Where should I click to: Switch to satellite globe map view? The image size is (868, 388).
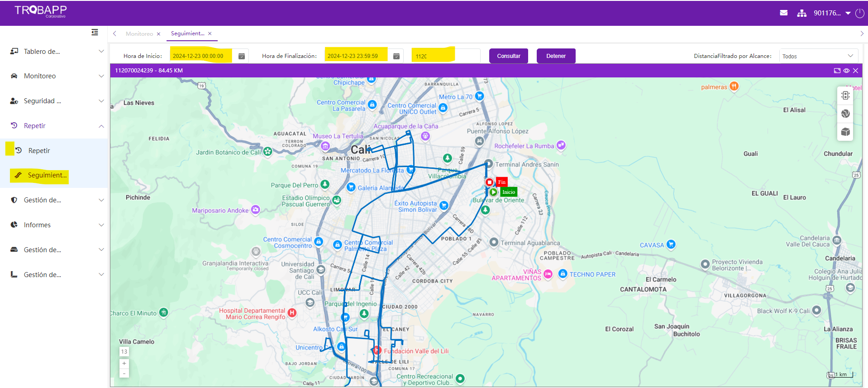coord(845,114)
